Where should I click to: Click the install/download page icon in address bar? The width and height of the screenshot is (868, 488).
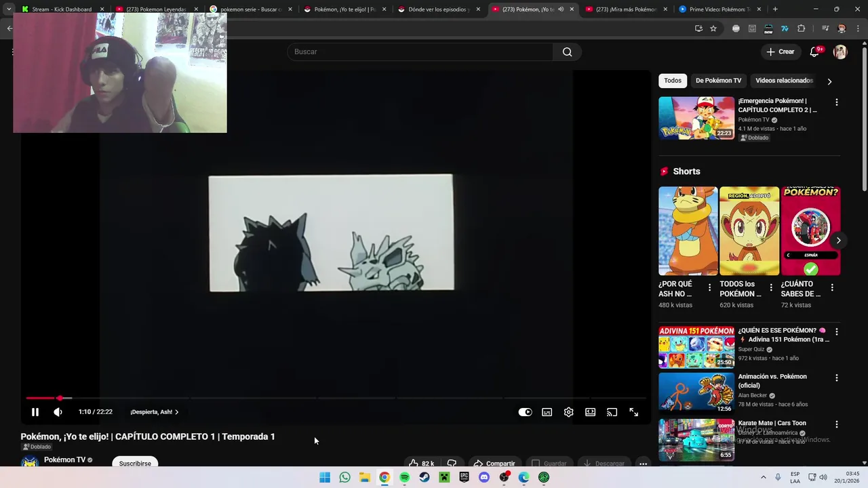click(698, 28)
